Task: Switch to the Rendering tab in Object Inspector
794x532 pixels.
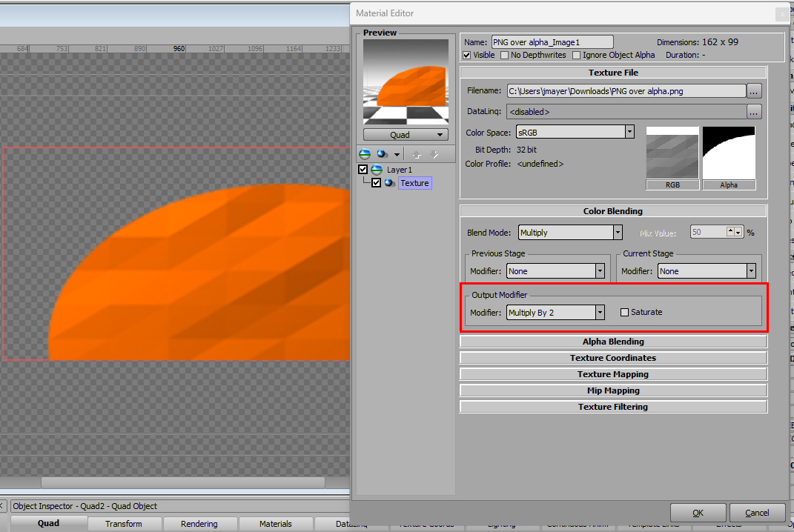Action: 199,524
